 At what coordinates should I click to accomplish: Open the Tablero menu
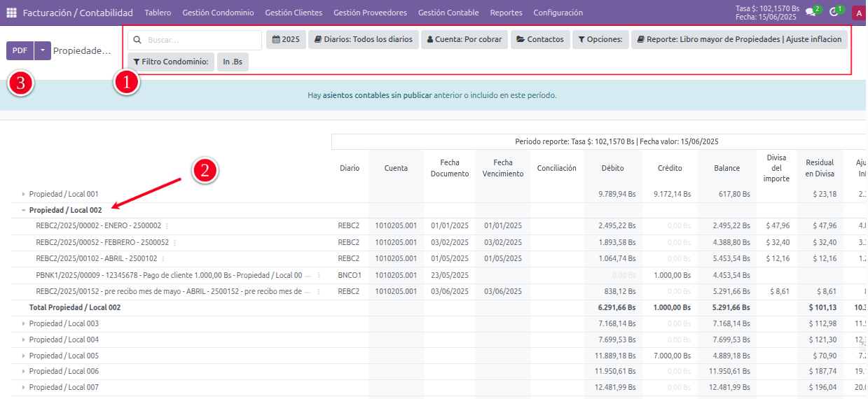click(x=158, y=13)
